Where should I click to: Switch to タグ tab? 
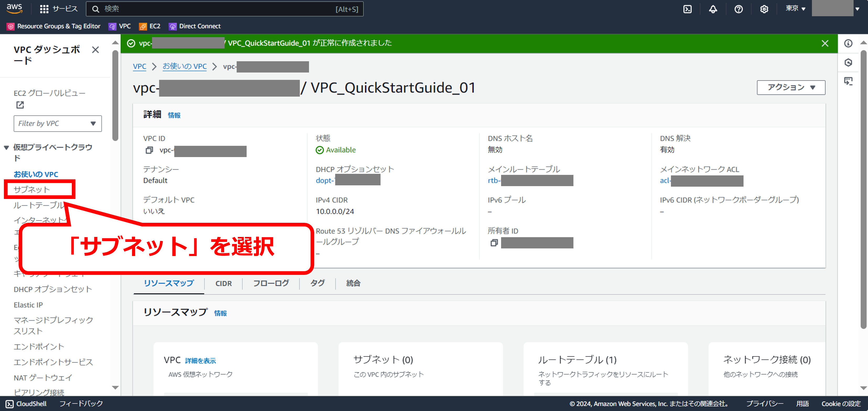click(317, 283)
